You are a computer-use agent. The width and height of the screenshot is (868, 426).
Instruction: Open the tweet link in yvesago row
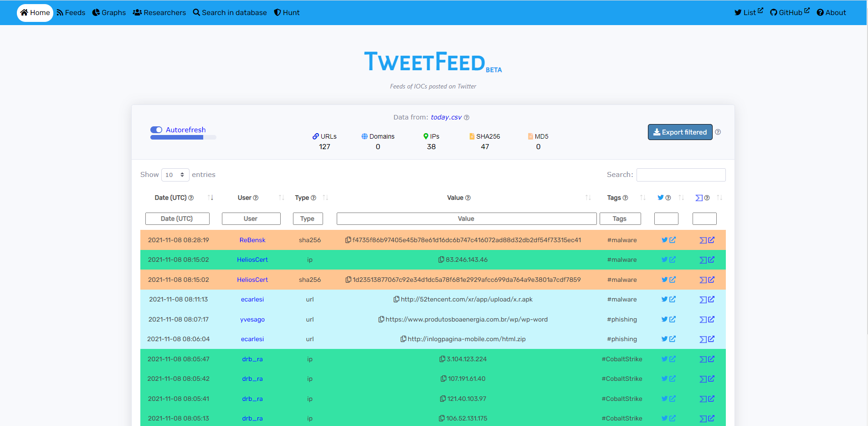pos(668,319)
